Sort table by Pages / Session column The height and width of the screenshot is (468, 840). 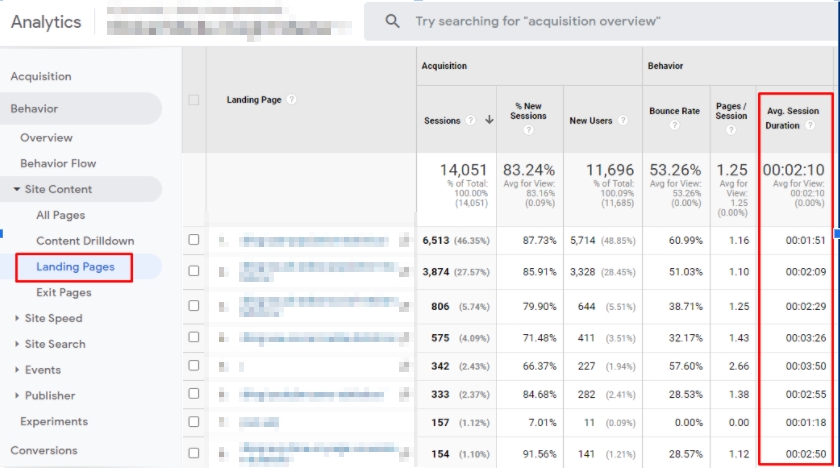[x=731, y=110]
